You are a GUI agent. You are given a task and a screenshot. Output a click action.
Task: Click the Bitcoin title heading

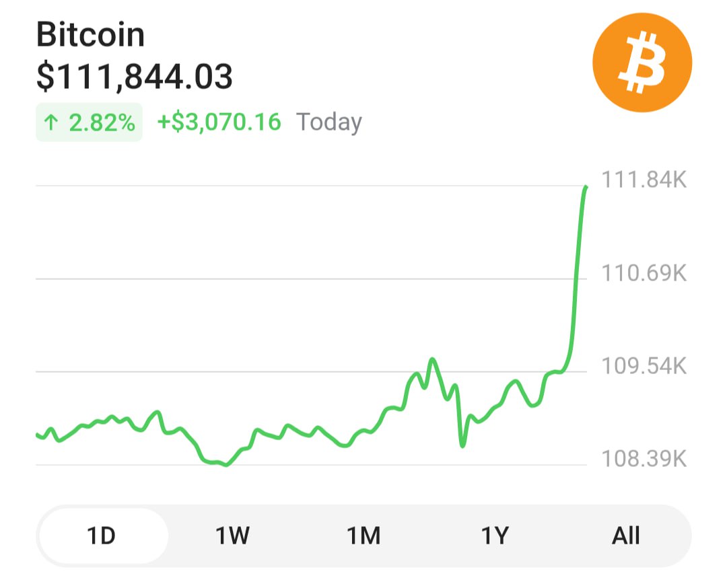tap(90, 35)
